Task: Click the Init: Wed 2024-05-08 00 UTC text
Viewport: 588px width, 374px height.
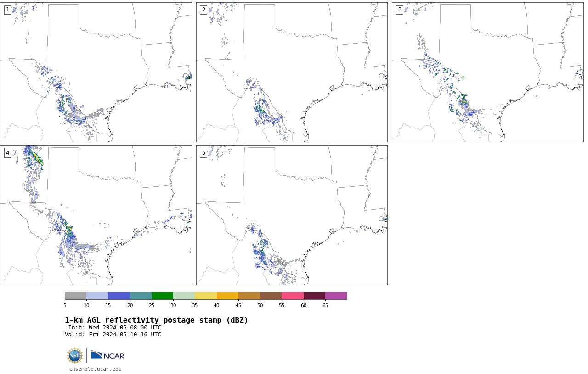Action: pyautogui.click(x=115, y=328)
